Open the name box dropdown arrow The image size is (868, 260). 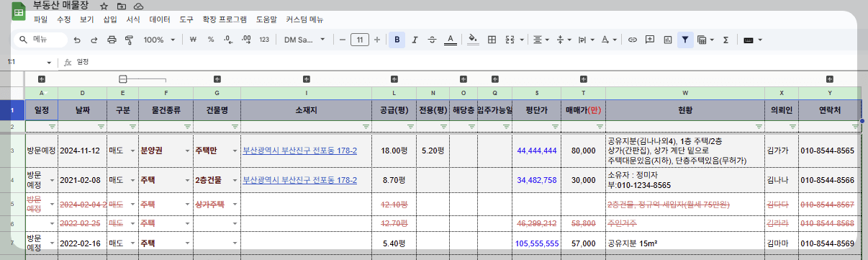(49, 63)
